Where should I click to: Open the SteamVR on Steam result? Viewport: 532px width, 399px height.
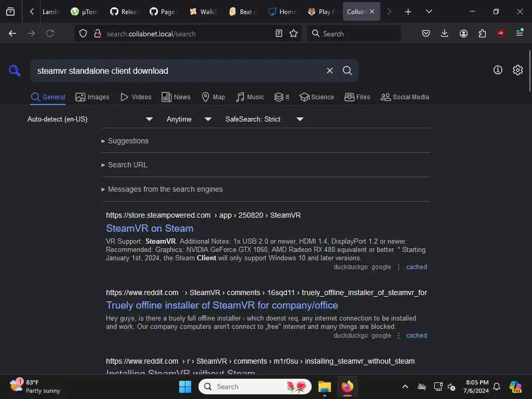pos(150,229)
